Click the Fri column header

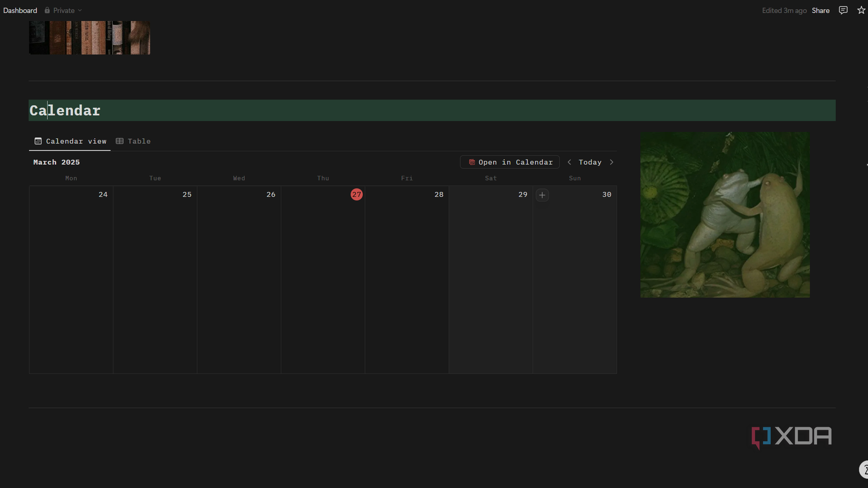point(407,178)
